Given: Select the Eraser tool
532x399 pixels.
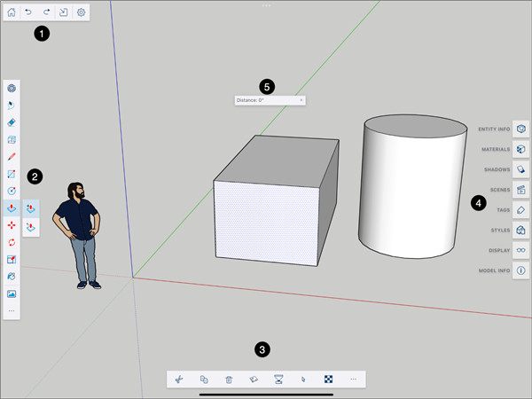Looking at the screenshot, I should tap(12, 122).
